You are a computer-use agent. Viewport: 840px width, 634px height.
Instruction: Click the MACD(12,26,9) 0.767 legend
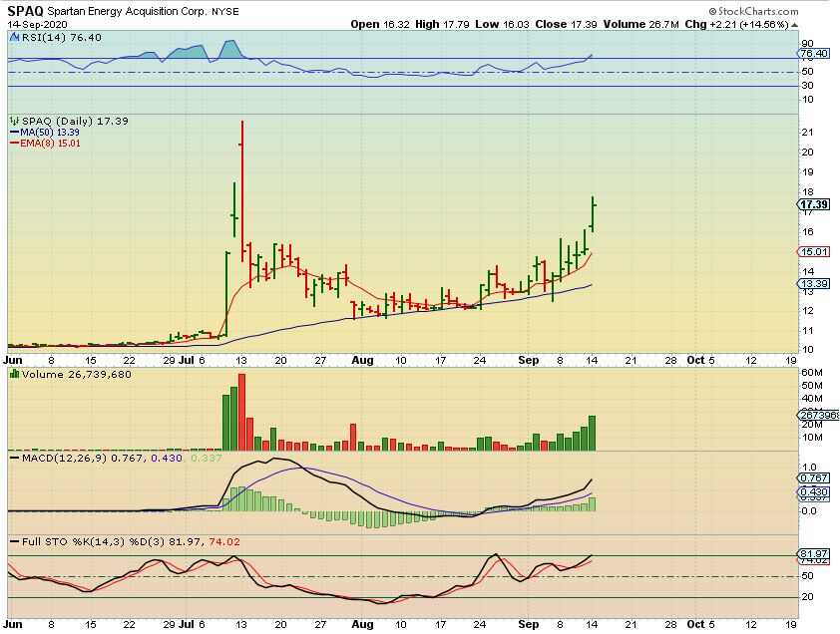(83, 458)
